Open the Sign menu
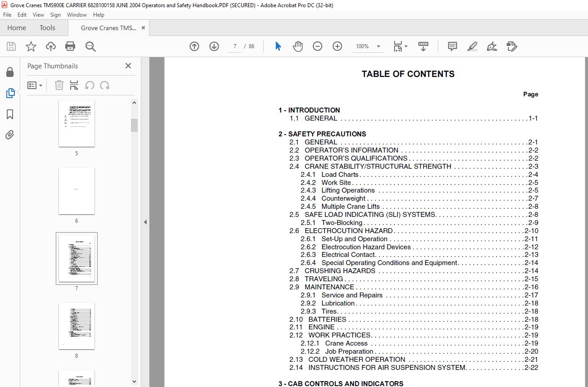588x387 pixels. click(x=55, y=15)
